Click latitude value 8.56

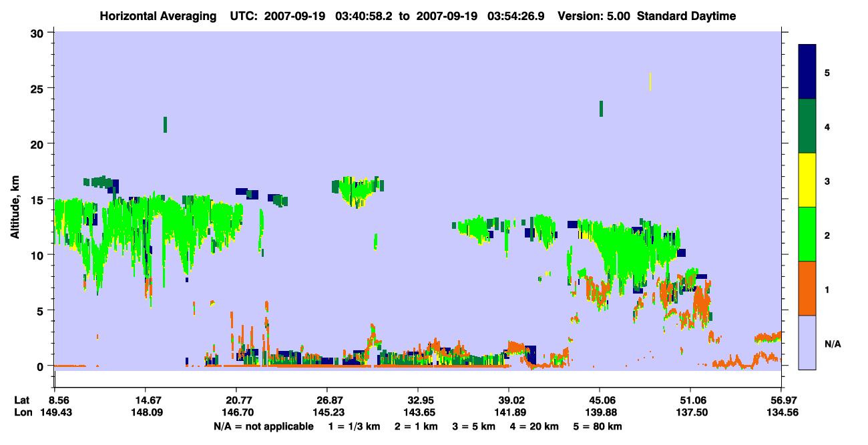point(59,400)
